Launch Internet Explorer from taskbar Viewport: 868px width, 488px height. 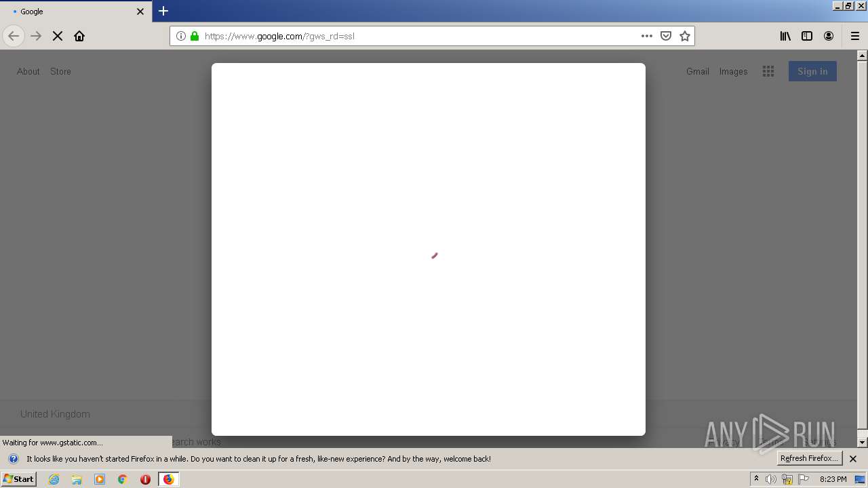54,479
